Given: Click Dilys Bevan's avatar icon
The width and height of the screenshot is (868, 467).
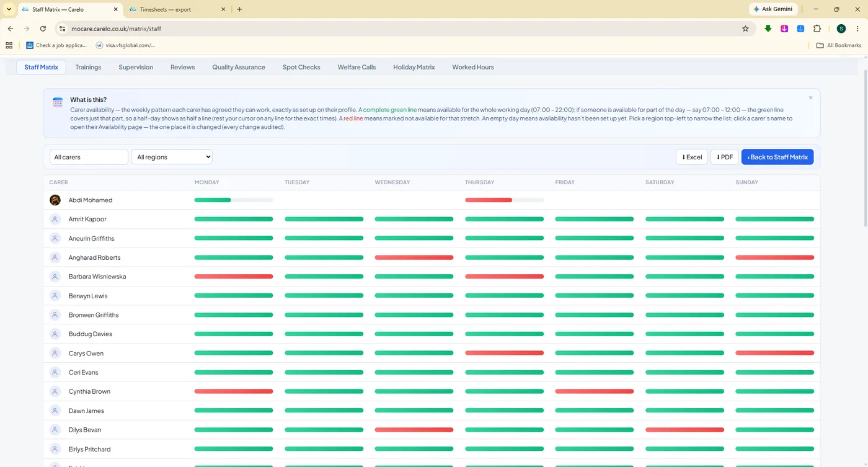Looking at the screenshot, I should pos(55,430).
